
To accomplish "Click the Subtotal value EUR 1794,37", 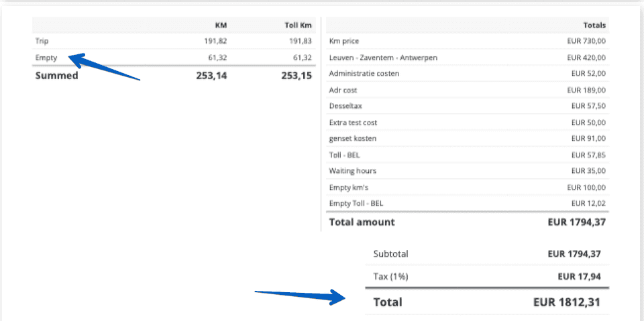I will pyautogui.click(x=574, y=254).
